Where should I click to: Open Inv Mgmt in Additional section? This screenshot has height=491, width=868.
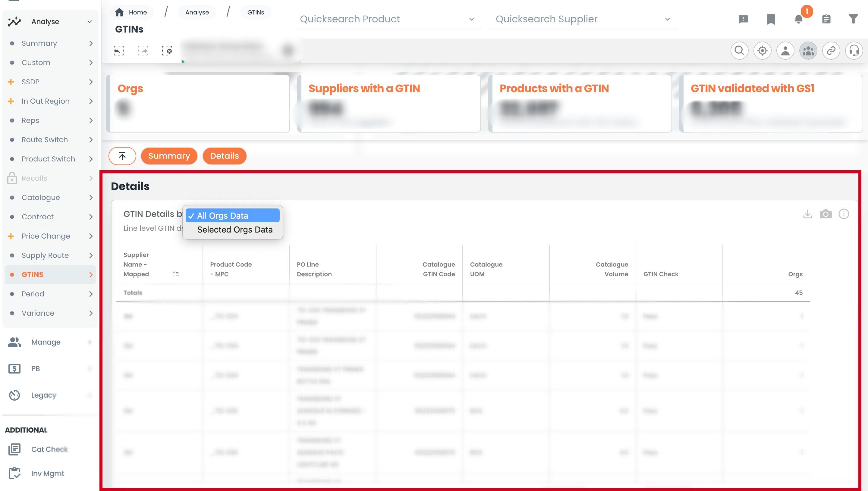click(x=48, y=474)
